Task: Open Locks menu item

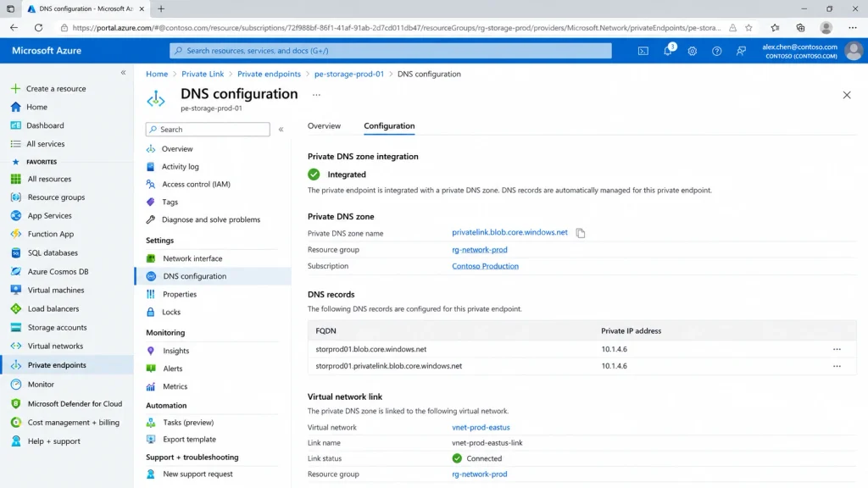Action: pyautogui.click(x=171, y=312)
